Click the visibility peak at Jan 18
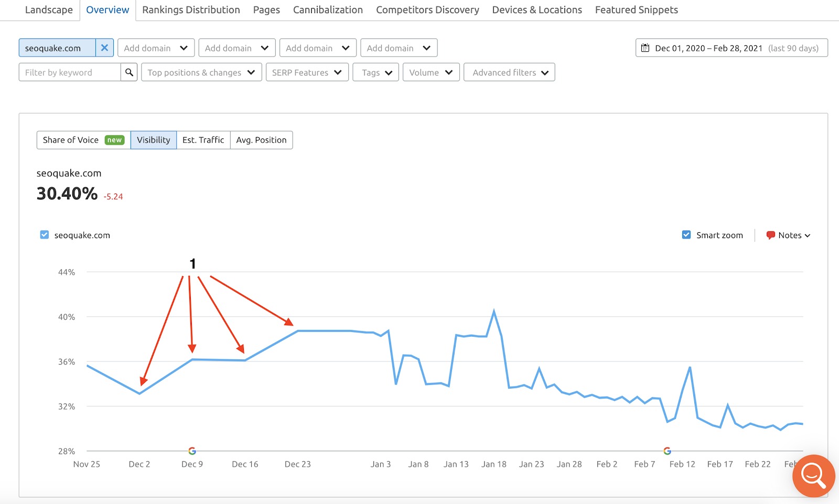The height and width of the screenshot is (504, 839). [x=494, y=310]
